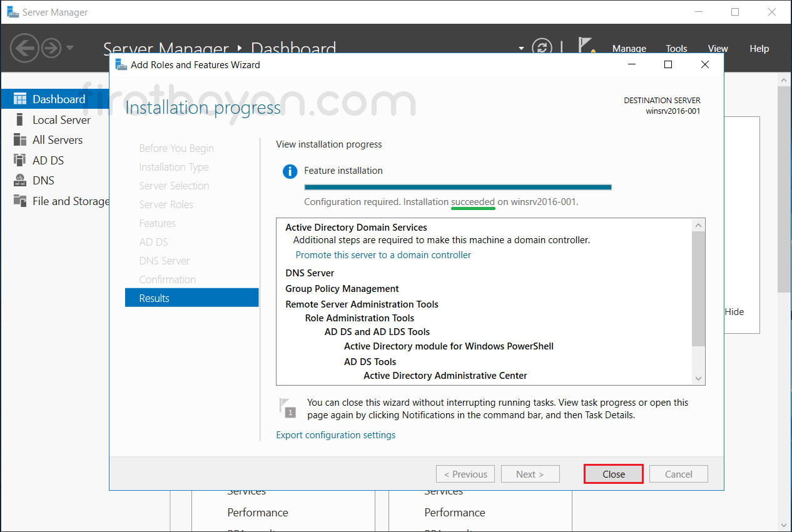Screen dimensions: 792x532
Task: Click Promote this server to a domain controller
Action: 383,255
